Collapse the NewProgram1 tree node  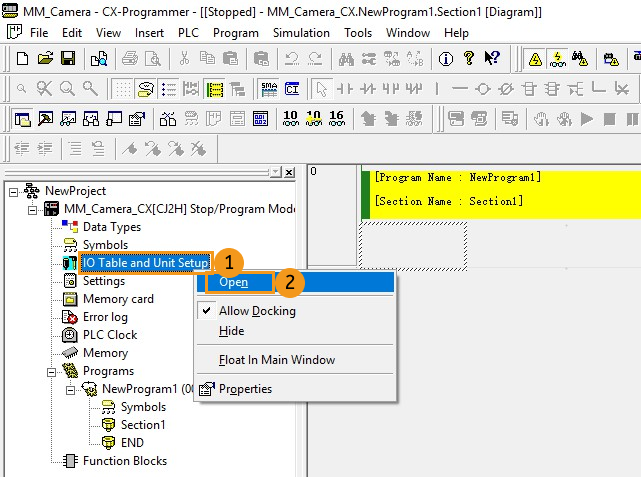(x=71, y=389)
